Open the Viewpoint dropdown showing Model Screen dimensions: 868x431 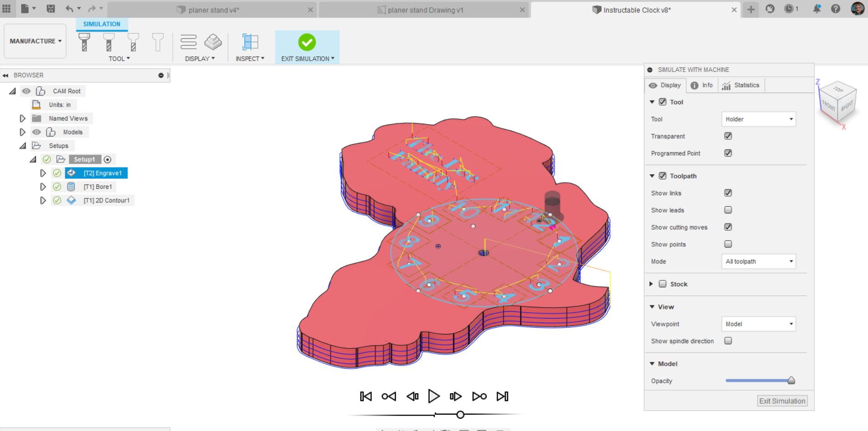point(759,324)
